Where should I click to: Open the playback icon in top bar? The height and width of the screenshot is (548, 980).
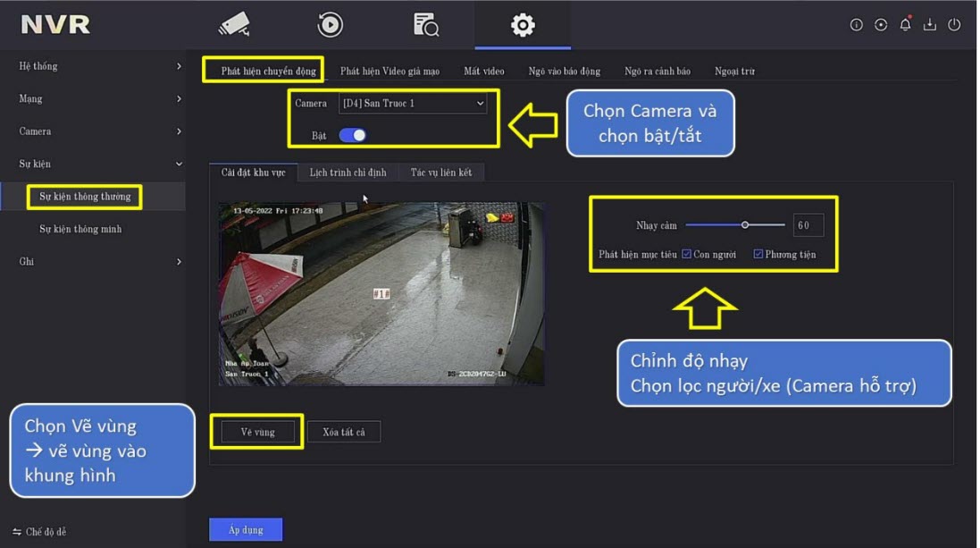coord(330,24)
